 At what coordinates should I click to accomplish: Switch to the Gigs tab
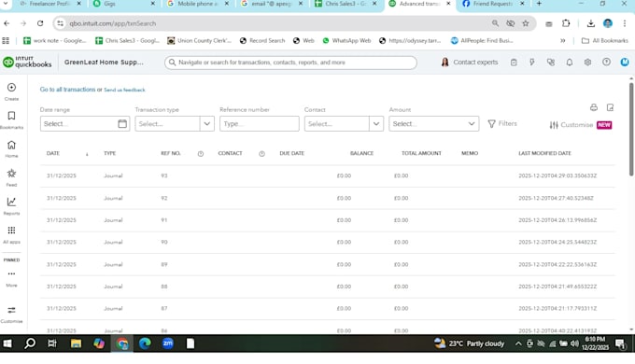point(123,4)
